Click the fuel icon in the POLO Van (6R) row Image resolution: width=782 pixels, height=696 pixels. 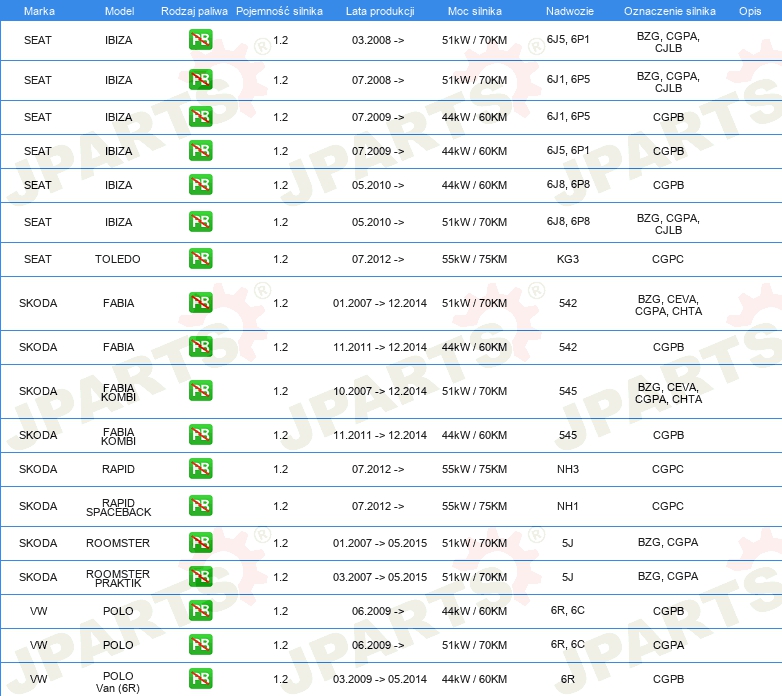click(200, 679)
